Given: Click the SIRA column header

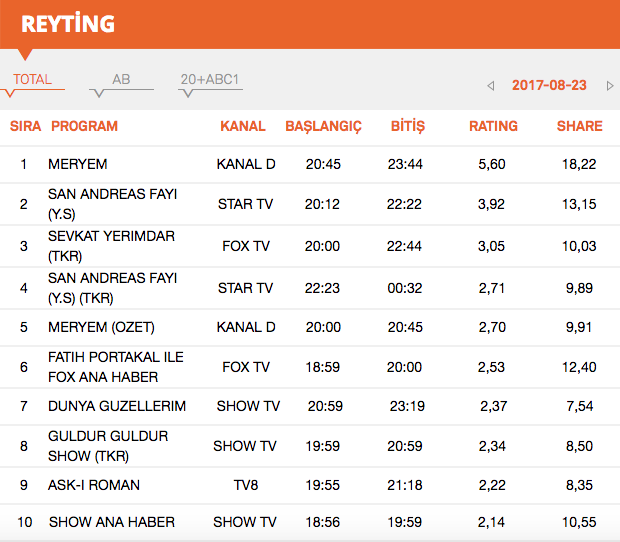Looking at the screenshot, I should pos(25,126).
